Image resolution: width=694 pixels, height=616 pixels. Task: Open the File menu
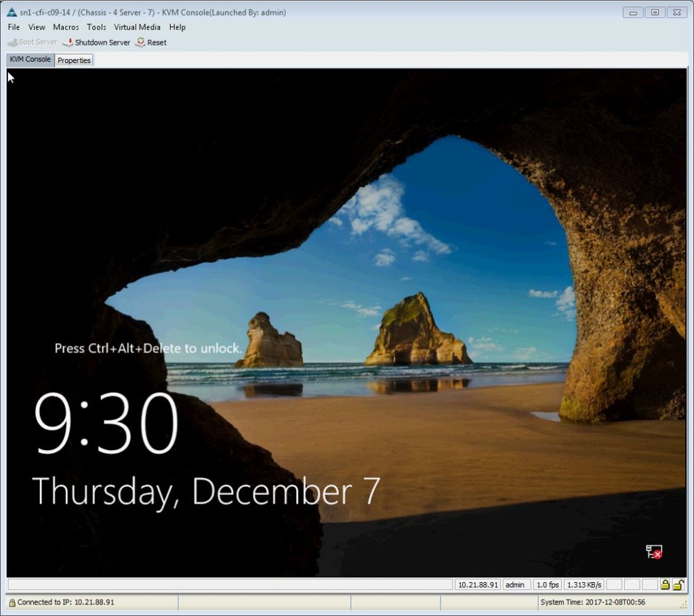point(14,27)
